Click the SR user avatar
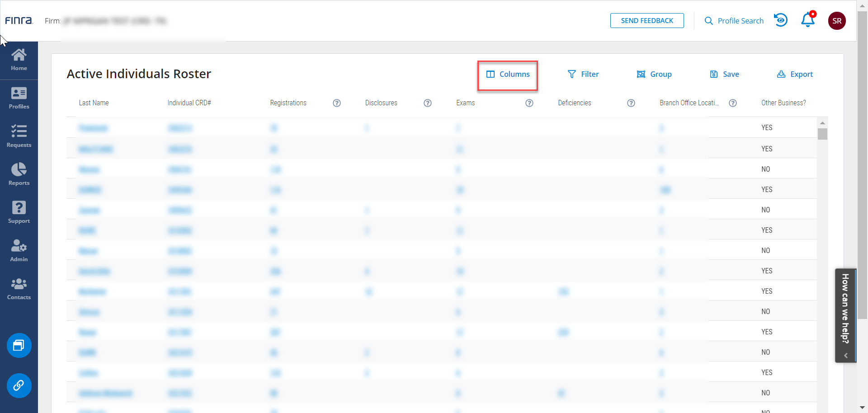This screenshot has height=413, width=868. 836,21
